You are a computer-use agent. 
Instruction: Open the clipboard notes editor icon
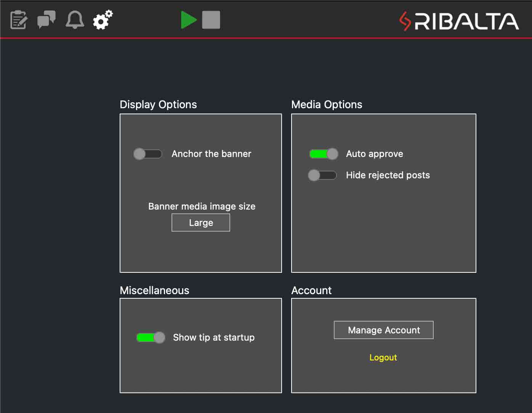click(x=18, y=20)
